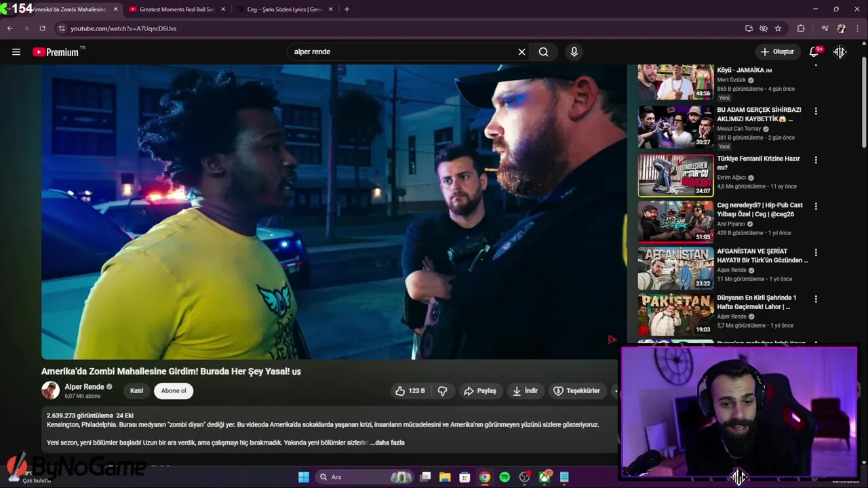Clear the search box with the X
The width and height of the screenshot is (868, 488).
click(x=521, y=52)
